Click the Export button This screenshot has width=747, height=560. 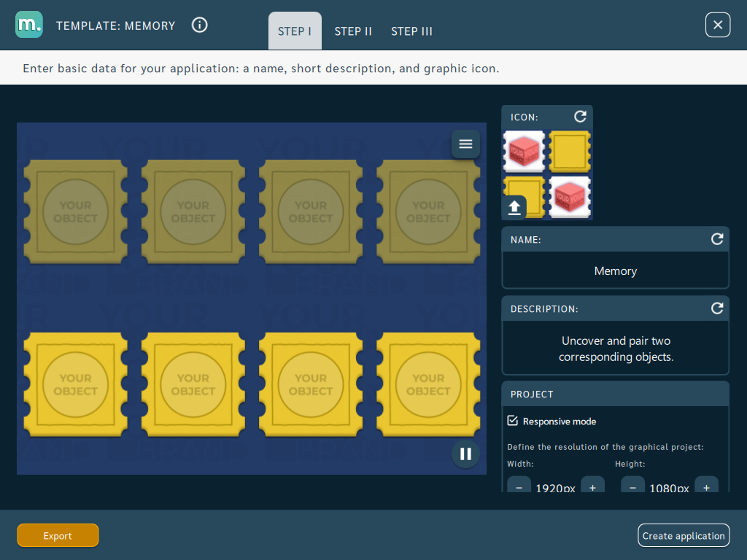point(58,536)
